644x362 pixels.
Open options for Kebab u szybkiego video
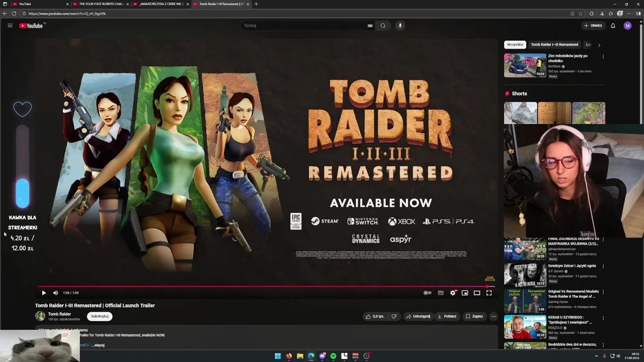(603, 318)
